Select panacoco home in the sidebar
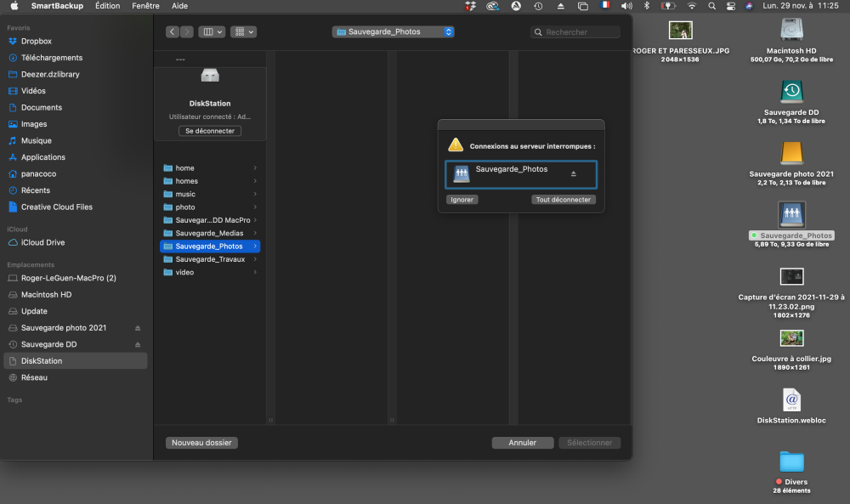 tap(76, 174)
